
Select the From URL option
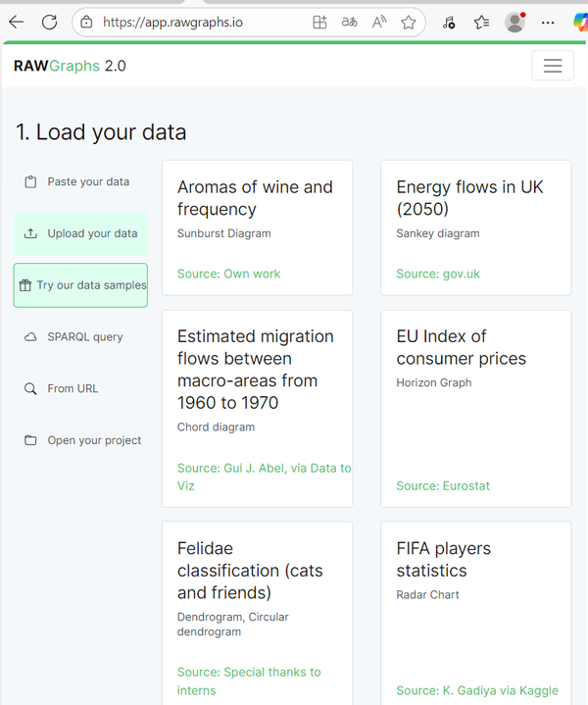(73, 388)
